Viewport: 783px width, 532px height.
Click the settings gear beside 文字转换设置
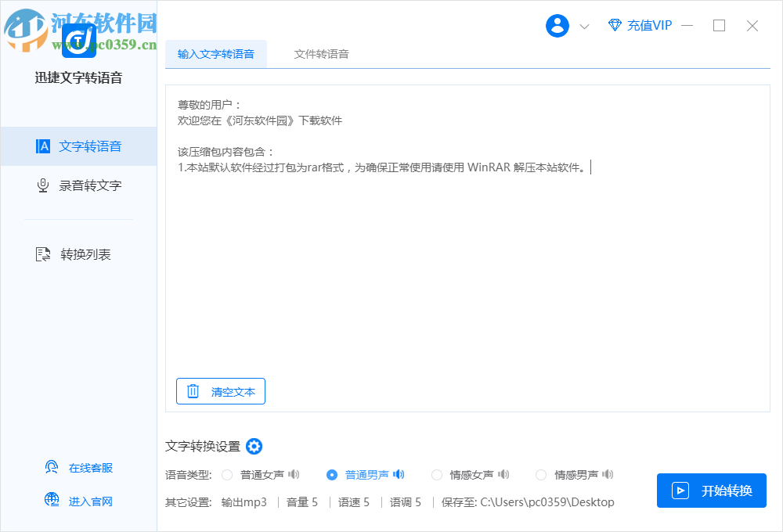click(254, 446)
